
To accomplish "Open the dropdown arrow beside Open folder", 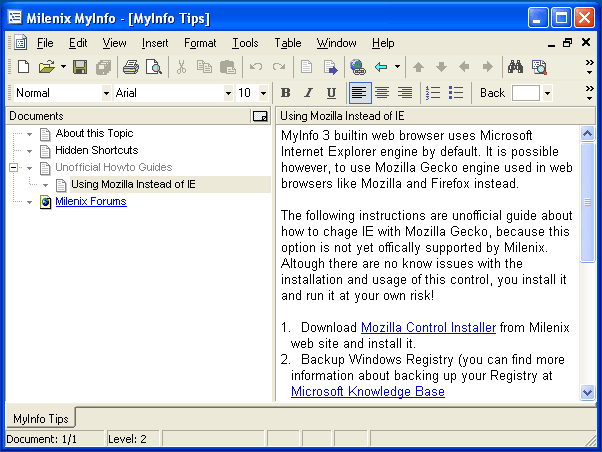I will point(63,67).
